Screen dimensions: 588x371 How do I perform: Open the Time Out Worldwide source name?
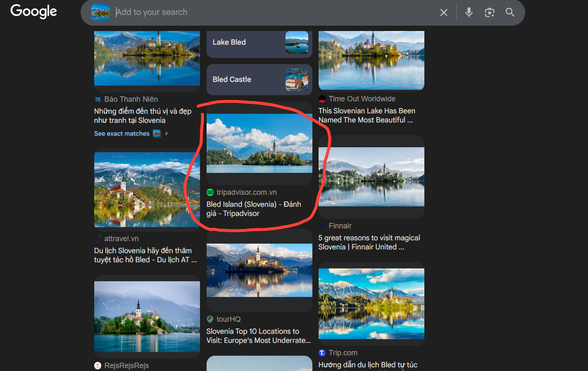coord(362,99)
